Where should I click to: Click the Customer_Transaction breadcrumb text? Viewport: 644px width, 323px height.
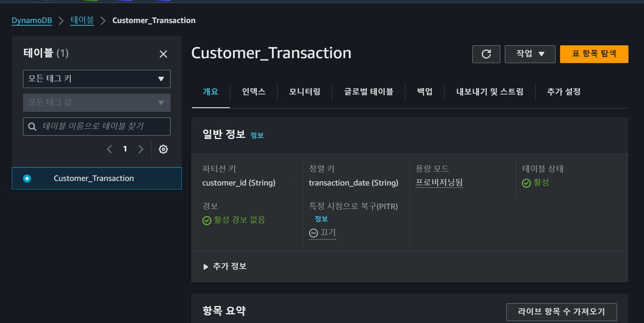154,20
